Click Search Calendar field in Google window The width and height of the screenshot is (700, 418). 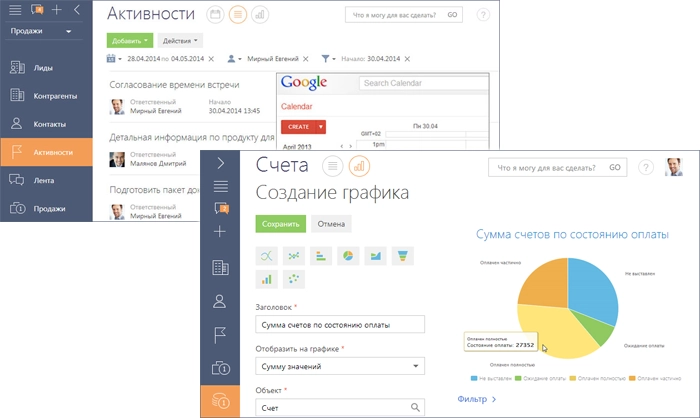click(x=424, y=83)
